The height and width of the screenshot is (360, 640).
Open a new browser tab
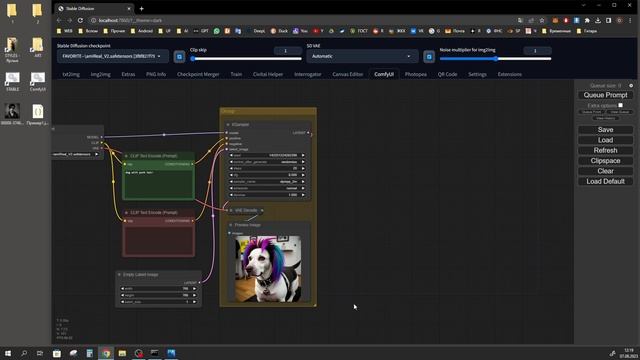coord(142,9)
